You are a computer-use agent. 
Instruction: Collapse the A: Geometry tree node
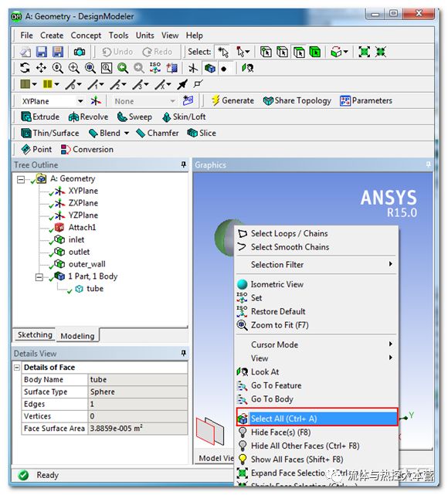tap(21, 179)
